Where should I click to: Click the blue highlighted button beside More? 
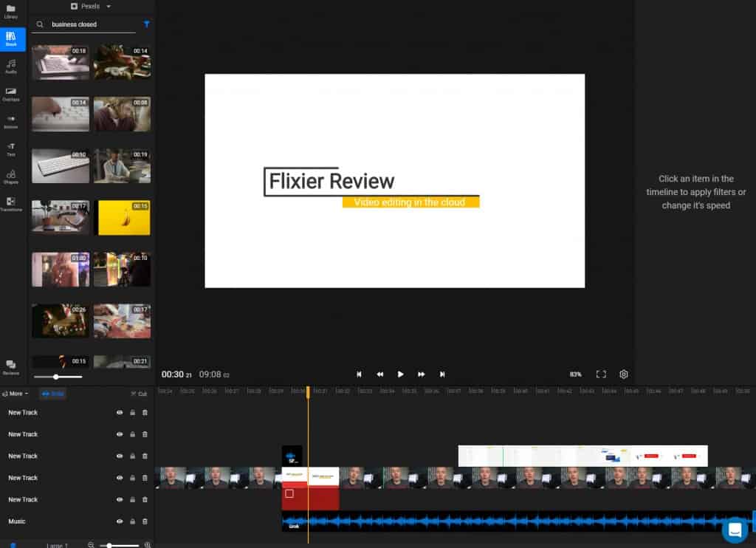[52, 394]
